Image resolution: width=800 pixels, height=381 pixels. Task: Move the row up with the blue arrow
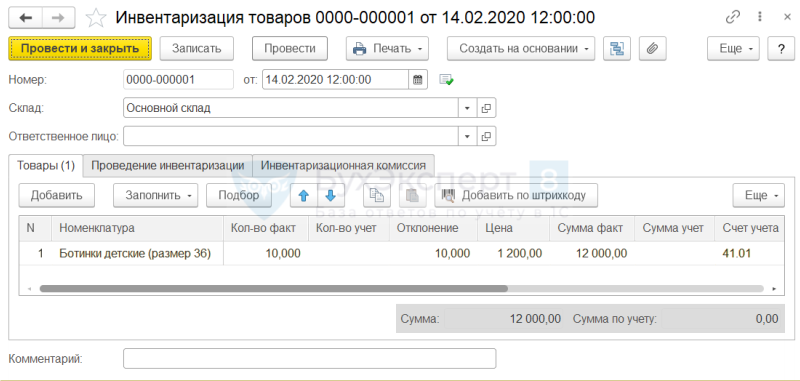(x=304, y=196)
